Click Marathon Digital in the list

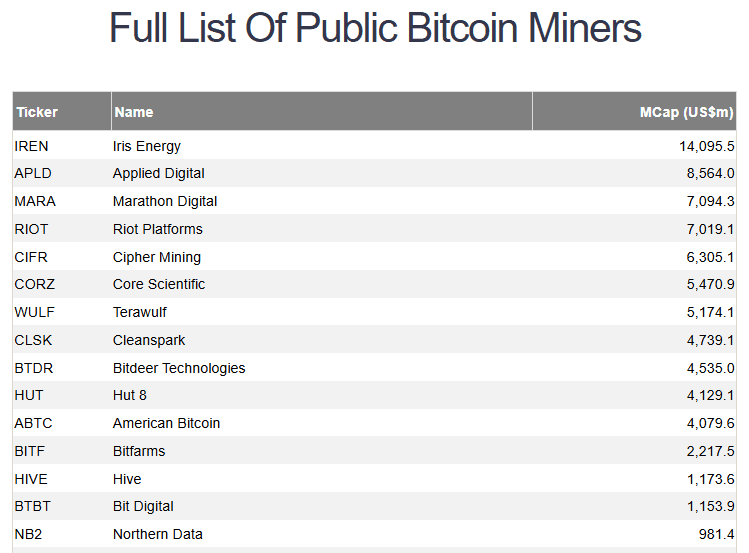165,201
